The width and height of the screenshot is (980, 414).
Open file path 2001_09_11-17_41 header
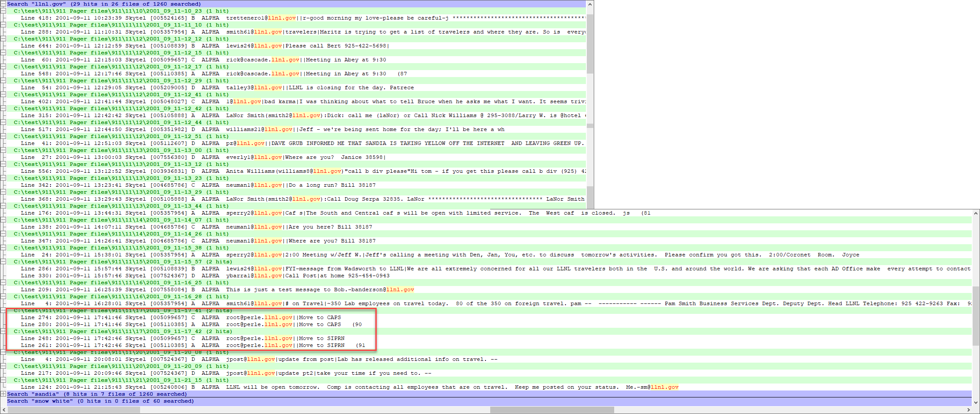click(123, 310)
